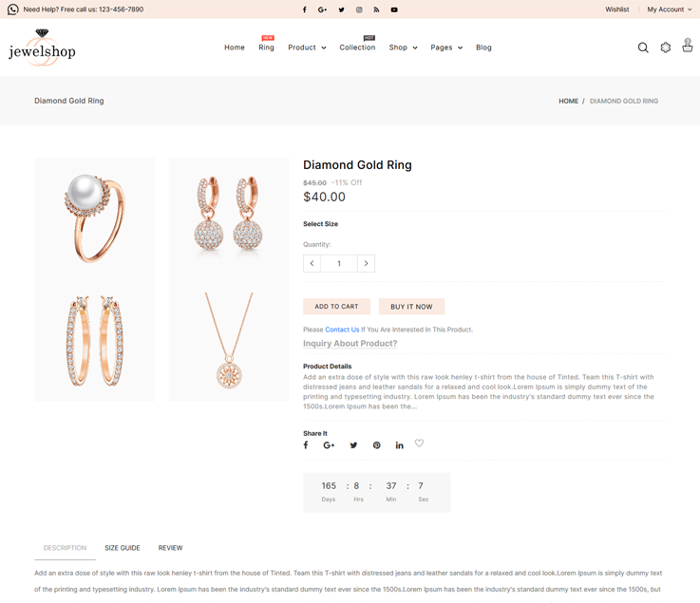The width and height of the screenshot is (700, 603).
Task: Select the pearl ring product thumbnail
Action: tap(95, 218)
